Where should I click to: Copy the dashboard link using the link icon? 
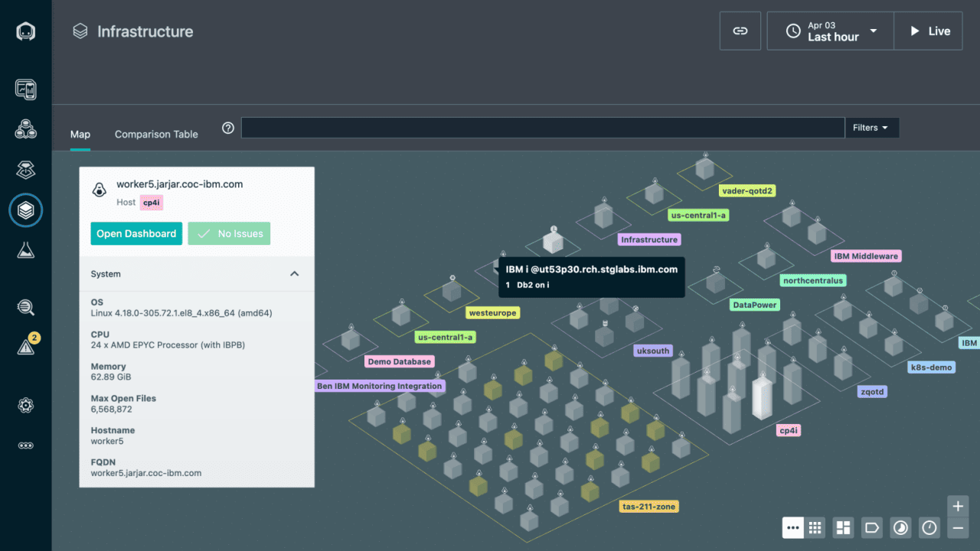(740, 31)
